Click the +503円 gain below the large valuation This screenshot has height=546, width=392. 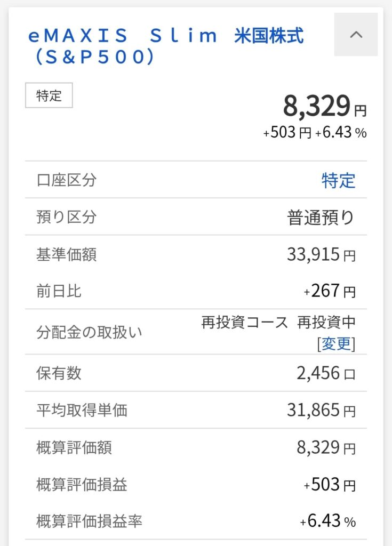pyautogui.click(x=287, y=133)
